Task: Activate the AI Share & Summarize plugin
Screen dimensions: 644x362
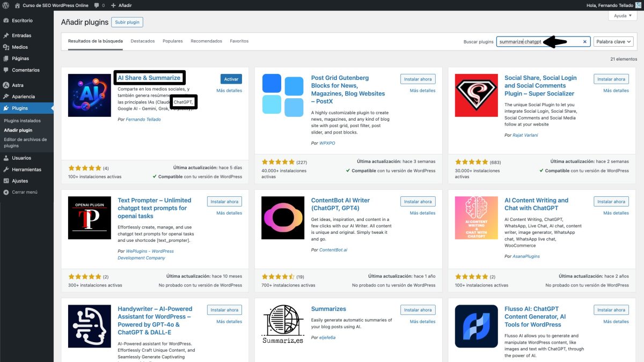Action: tap(231, 78)
